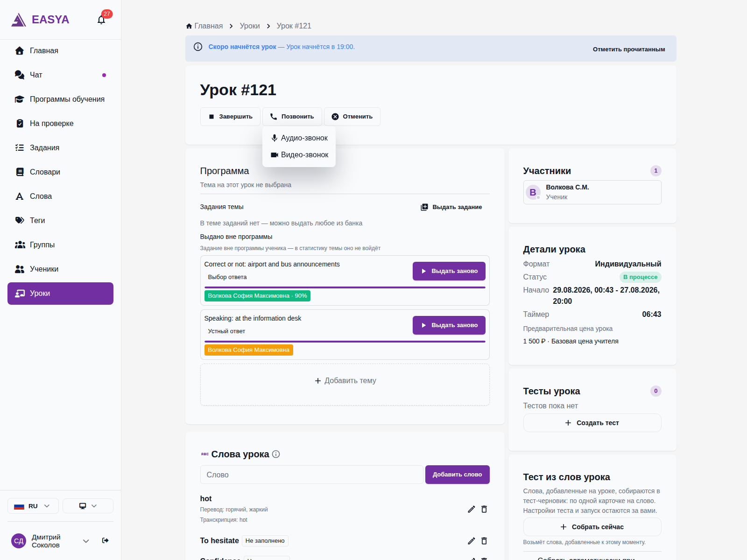
Task: Open Теги in the sidebar
Action: 60,221
